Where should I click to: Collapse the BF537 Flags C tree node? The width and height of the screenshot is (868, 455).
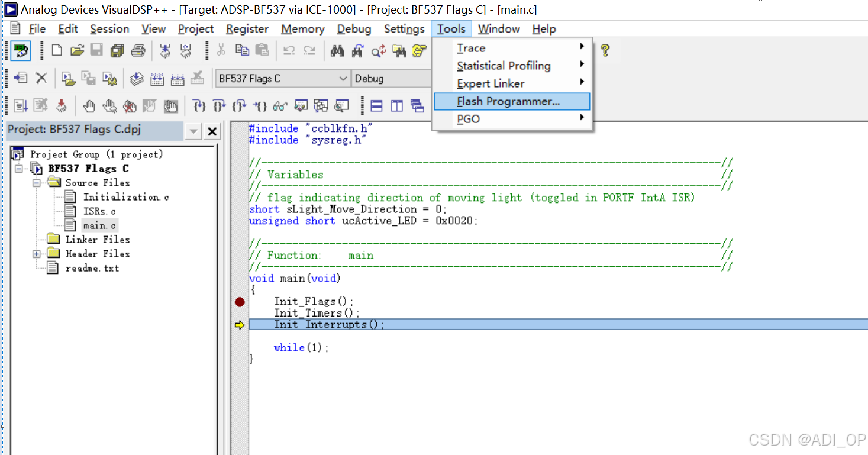tap(19, 169)
